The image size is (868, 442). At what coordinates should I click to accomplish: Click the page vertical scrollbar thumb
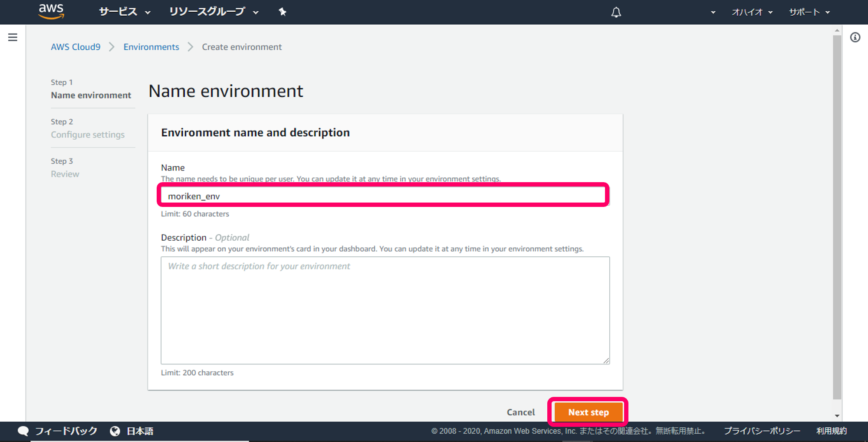(837, 217)
